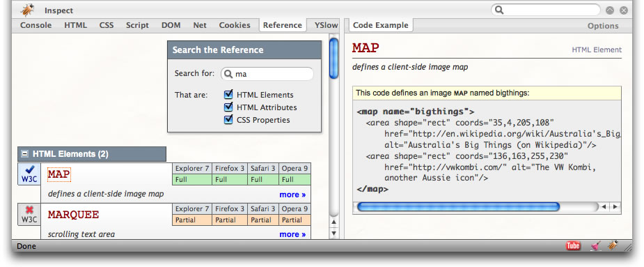Image resolution: width=644 pixels, height=267 pixels.
Task: Click the Firebug bug icon in status bar
Action: coord(613,245)
